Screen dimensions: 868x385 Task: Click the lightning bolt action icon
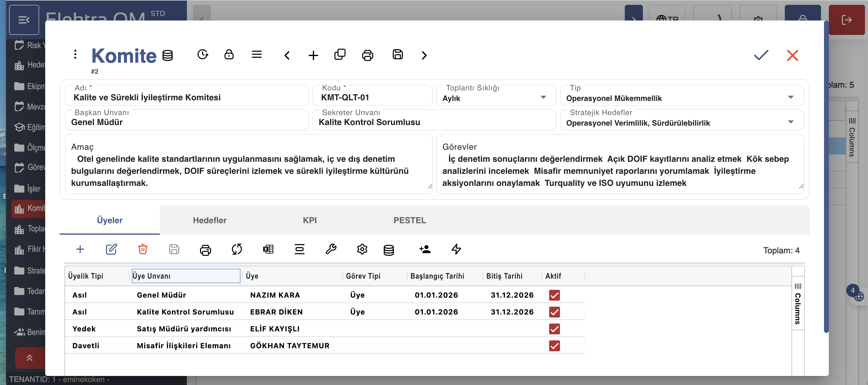coord(456,249)
